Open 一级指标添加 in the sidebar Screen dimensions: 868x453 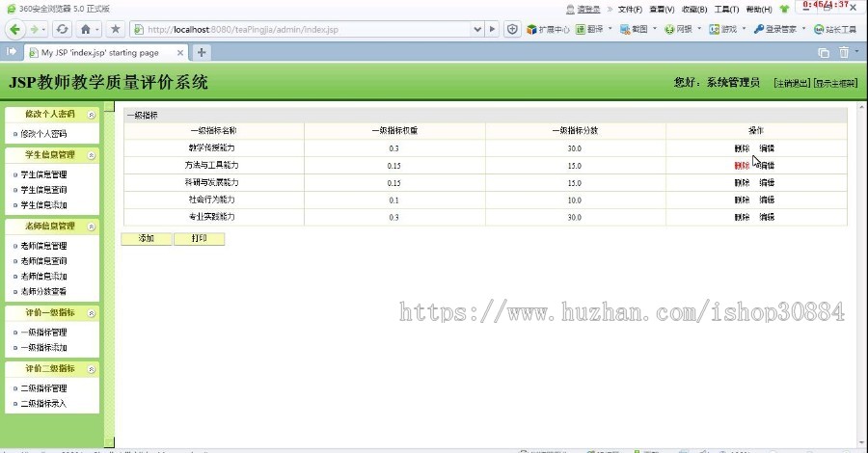pos(43,348)
